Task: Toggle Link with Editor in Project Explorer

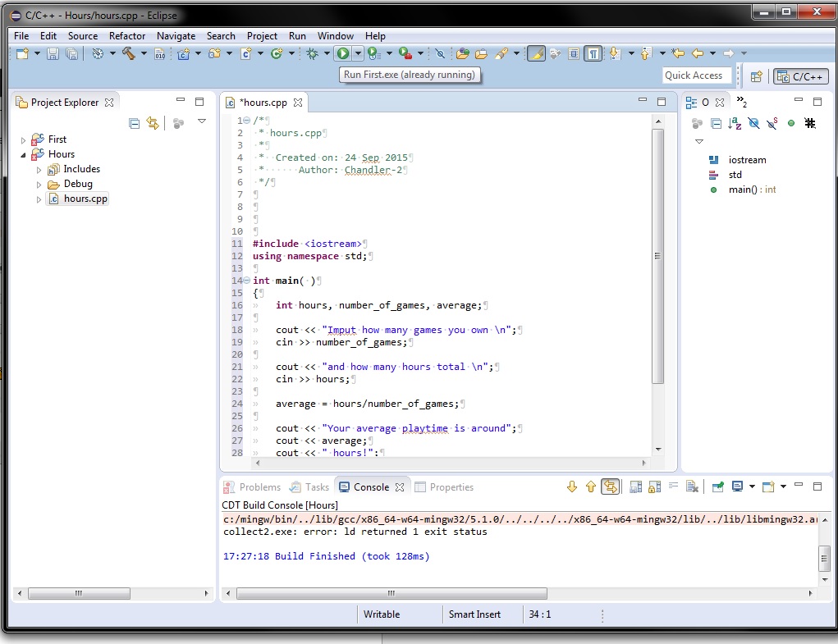Action: click(153, 123)
